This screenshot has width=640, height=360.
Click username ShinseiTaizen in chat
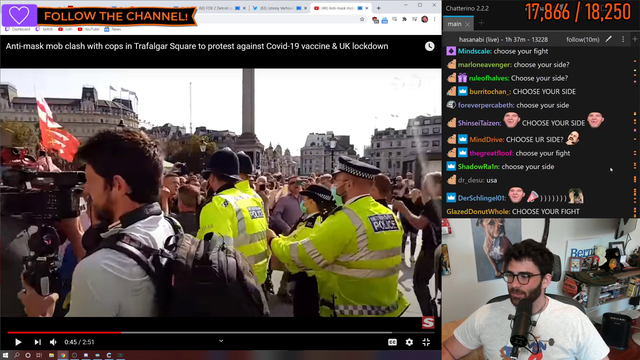click(x=479, y=123)
